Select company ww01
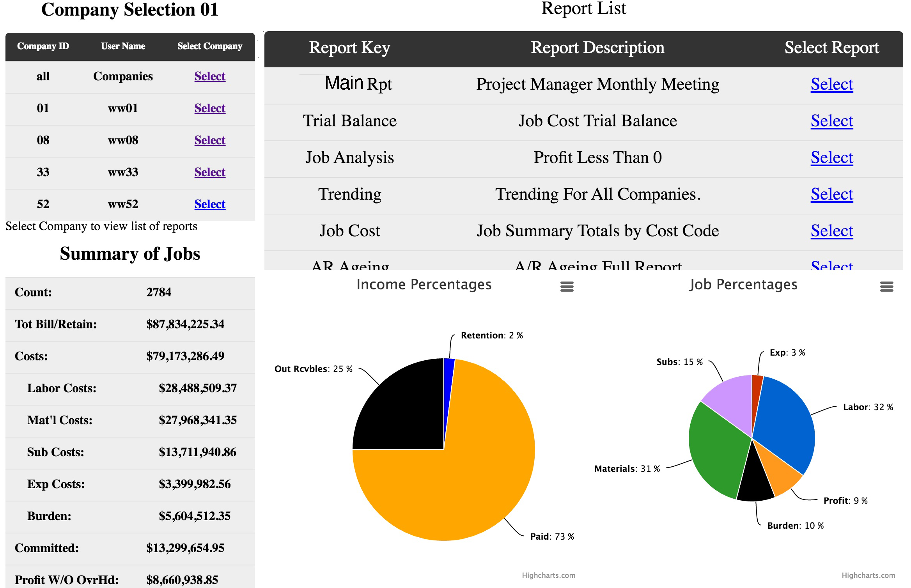The height and width of the screenshot is (588, 911). [x=209, y=108]
